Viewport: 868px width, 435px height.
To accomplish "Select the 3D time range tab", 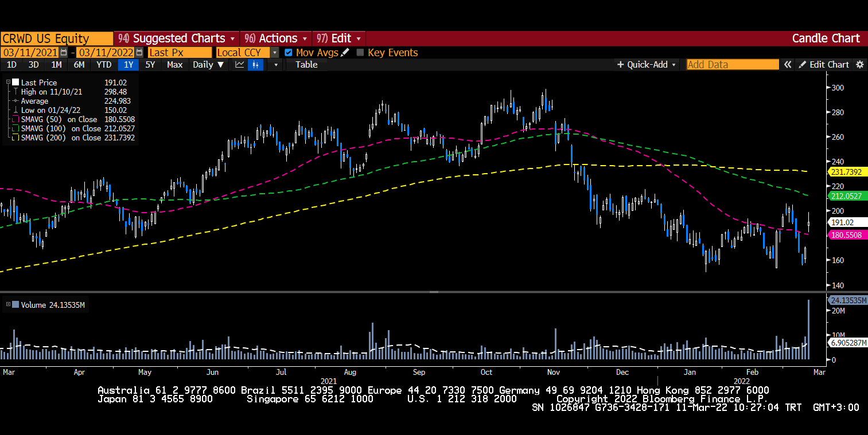I will [33, 65].
